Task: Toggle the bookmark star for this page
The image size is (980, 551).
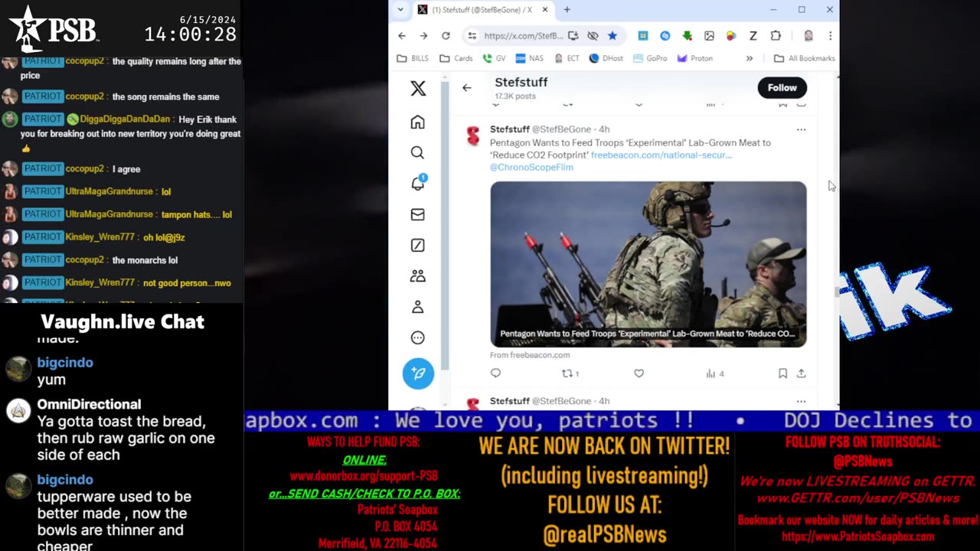Action: (x=612, y=36)
